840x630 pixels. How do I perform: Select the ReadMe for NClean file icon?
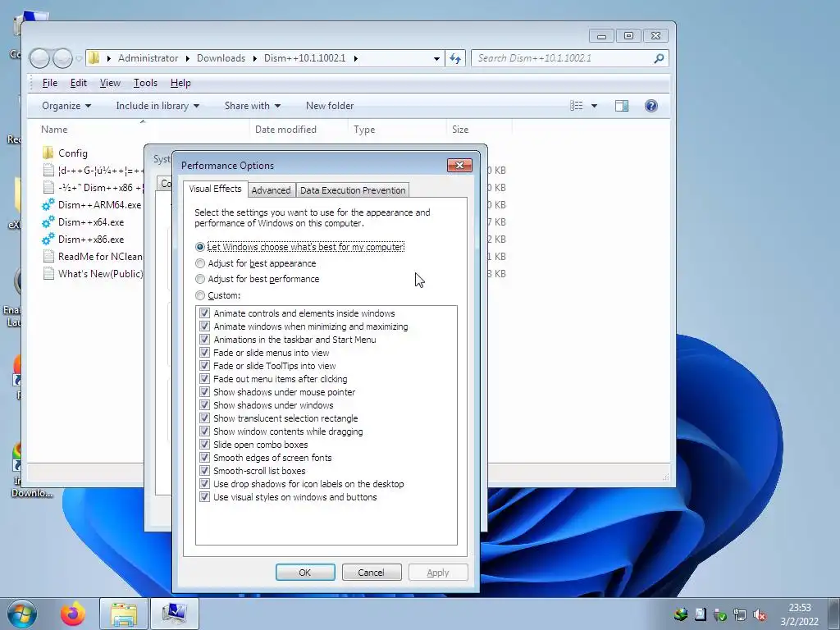coord(48,256)
